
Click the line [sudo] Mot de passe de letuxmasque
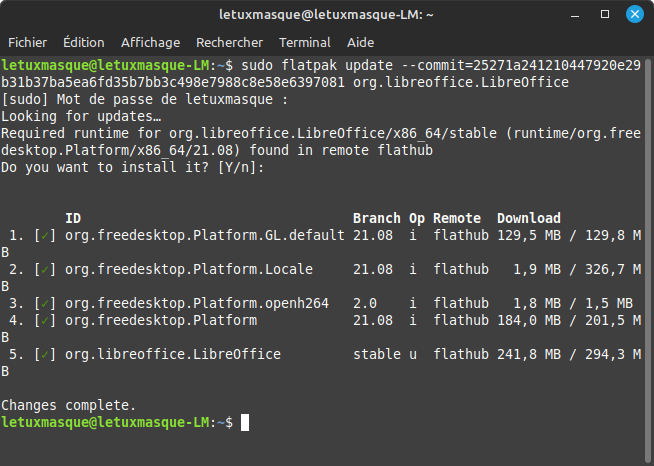pyautogui.click(x=145, y=99)
